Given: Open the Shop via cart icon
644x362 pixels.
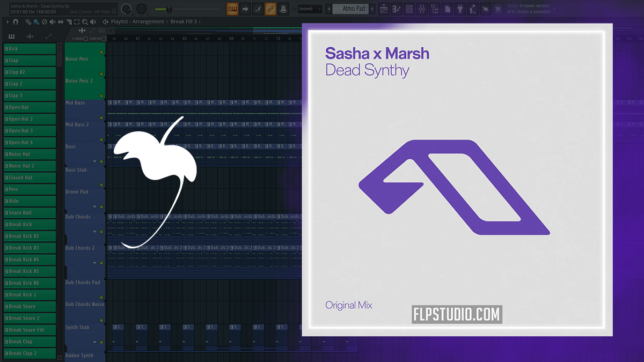Looking at the screenshot, I should coord(497,9).
